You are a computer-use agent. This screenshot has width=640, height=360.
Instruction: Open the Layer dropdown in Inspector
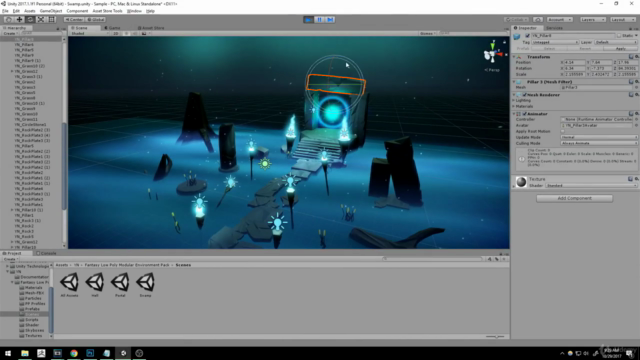616,42
